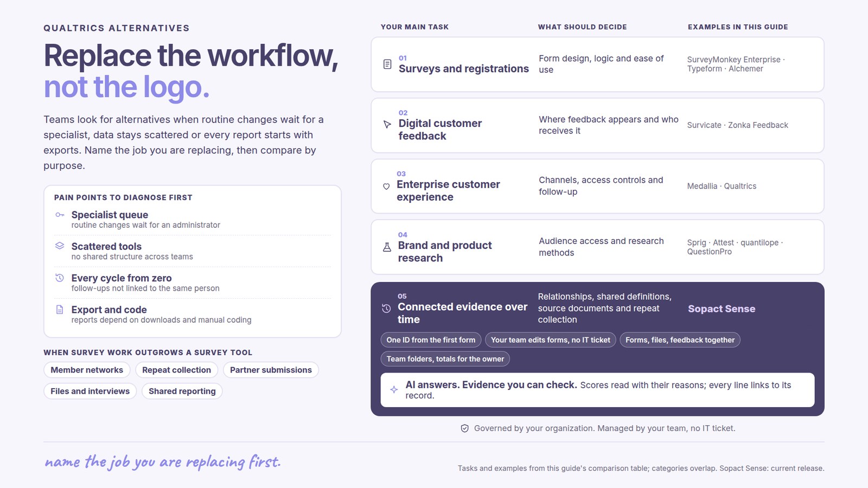This screenshot has height=488, width=868.
Task: Click the shield icon before Governed by your organization
Action: tap(465, 428)
